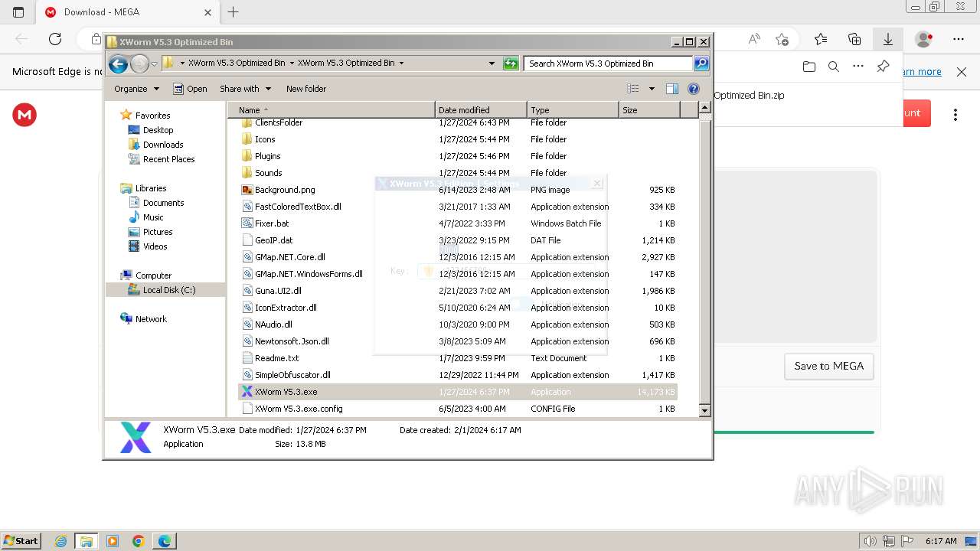Viewport: 980px width, 551px height.
Task: Click the green Refresh address button
Action: coord(511,64)
